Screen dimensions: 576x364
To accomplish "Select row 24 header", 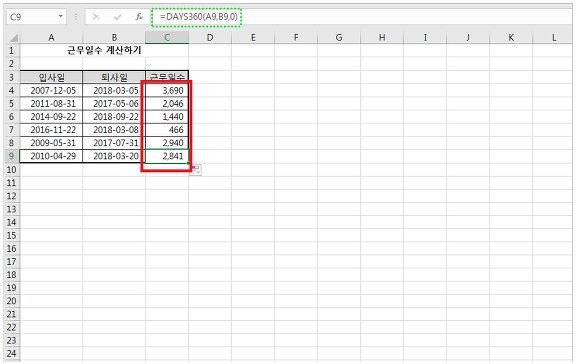I will [12, 354].
